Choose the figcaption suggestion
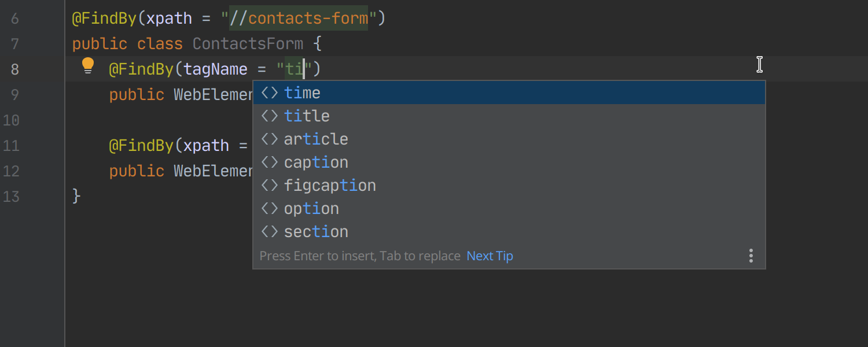Image resolution: width=868 pixels, height=347 pixels. [509, 185]
